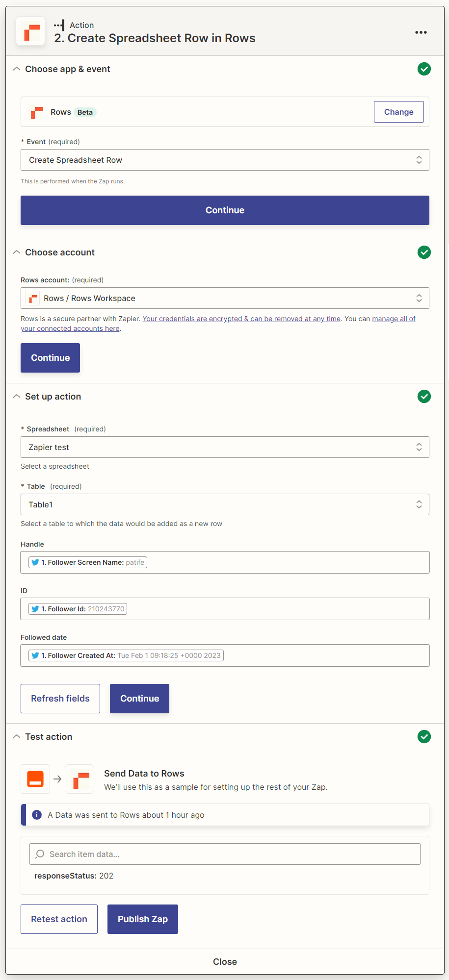449x980 pixels.
Task: Click Rows icon in account dropdown
Action: coord(33,298)
